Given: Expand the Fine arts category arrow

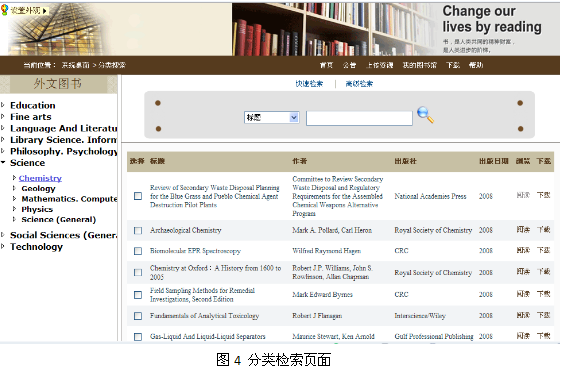Looking at the screenshot, I should pos(3,117).
